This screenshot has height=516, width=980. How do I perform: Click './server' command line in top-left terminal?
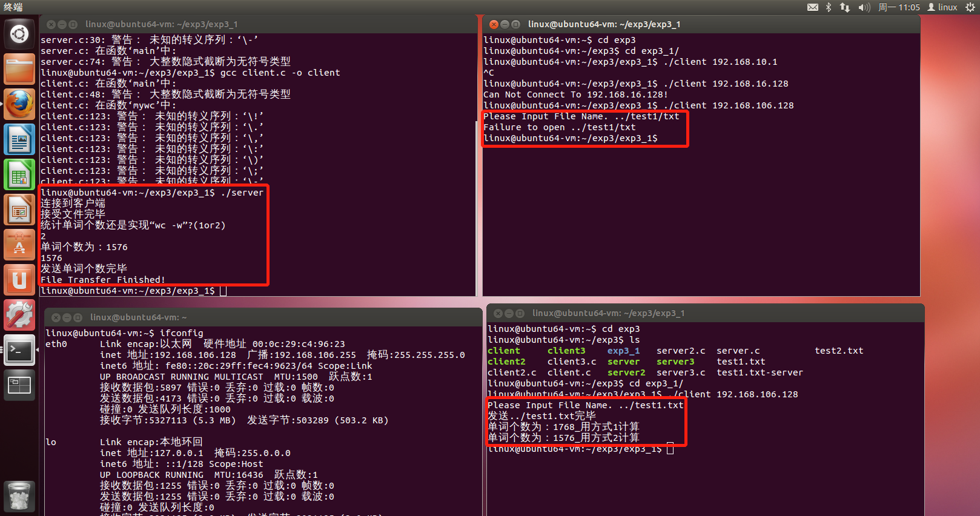click(x=242, y=193)
